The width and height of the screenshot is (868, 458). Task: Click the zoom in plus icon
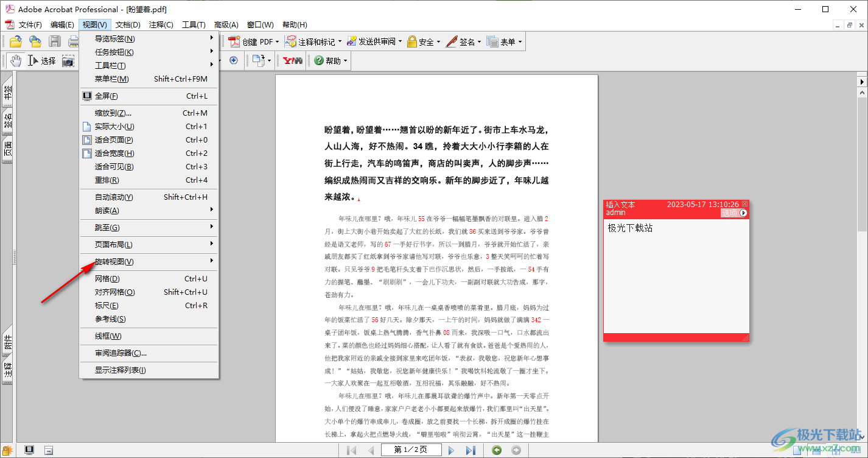tap(234, 60)
